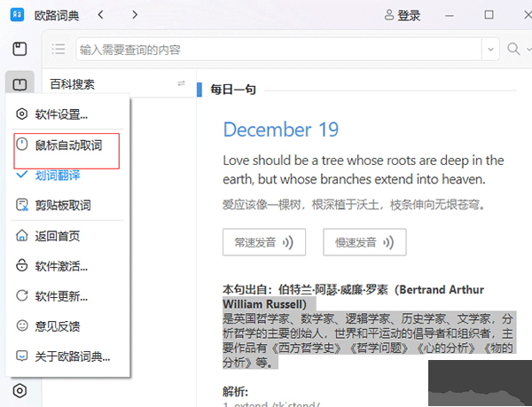Toggle the checked 划词翻译 option

click(68, 176)
